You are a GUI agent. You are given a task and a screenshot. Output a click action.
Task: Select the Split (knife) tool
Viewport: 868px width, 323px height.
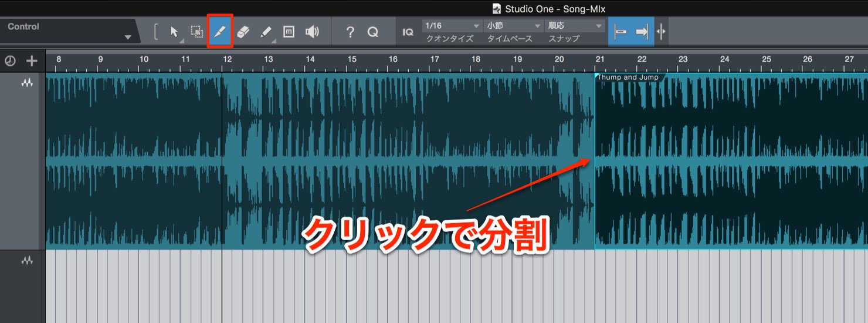(x=220, y=32)
